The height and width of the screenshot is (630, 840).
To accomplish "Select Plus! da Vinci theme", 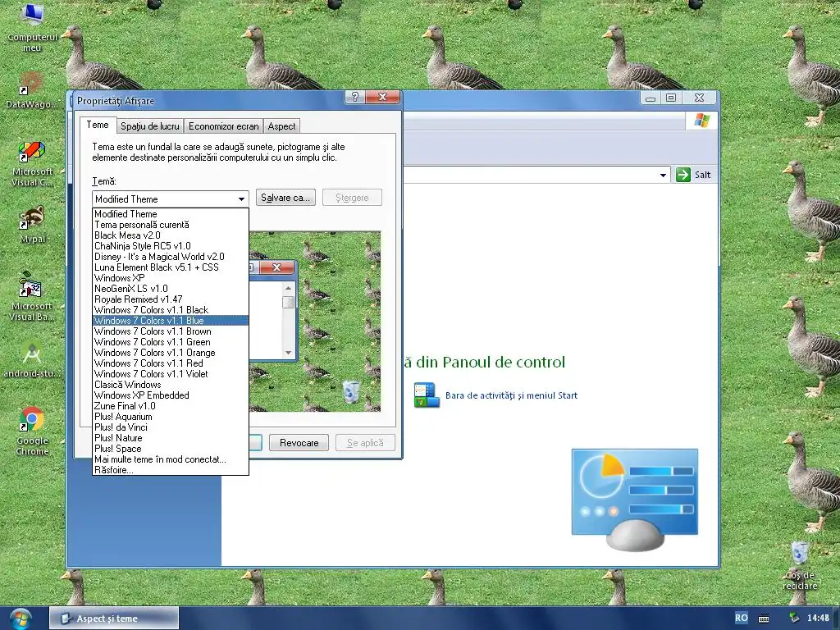I will coord(171,427).
